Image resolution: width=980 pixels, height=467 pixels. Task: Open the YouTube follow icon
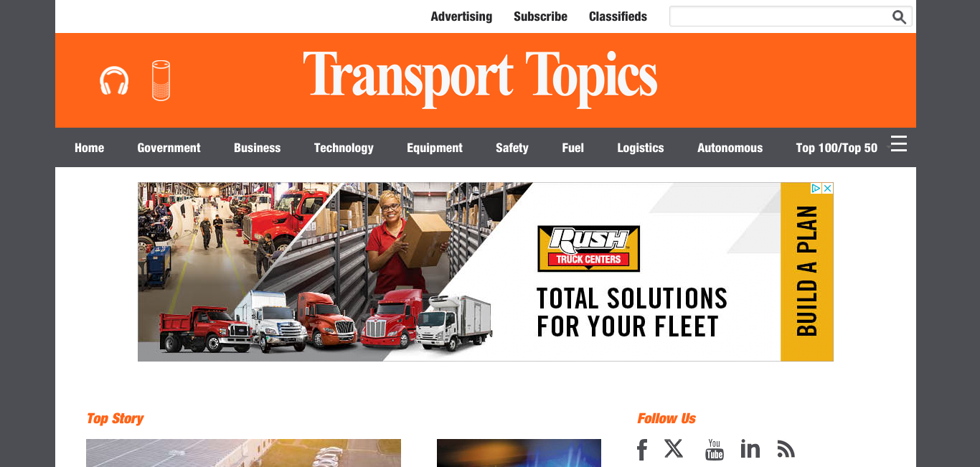tap(715, 450)
